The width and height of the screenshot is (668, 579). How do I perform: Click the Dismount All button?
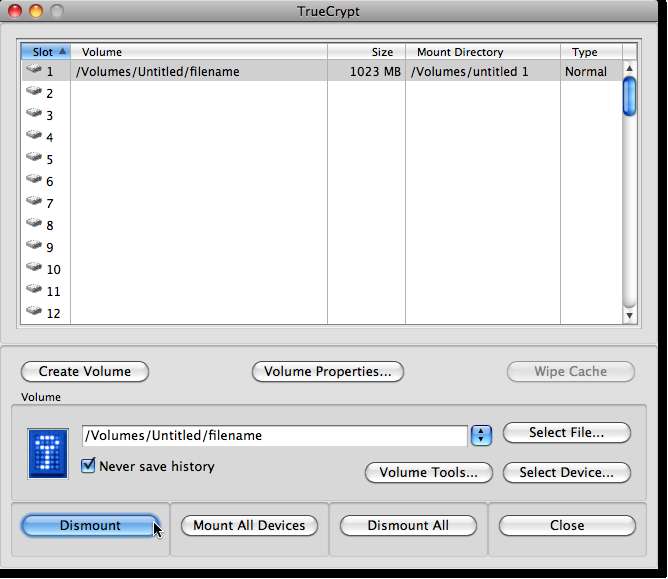[x=408, y=525]
